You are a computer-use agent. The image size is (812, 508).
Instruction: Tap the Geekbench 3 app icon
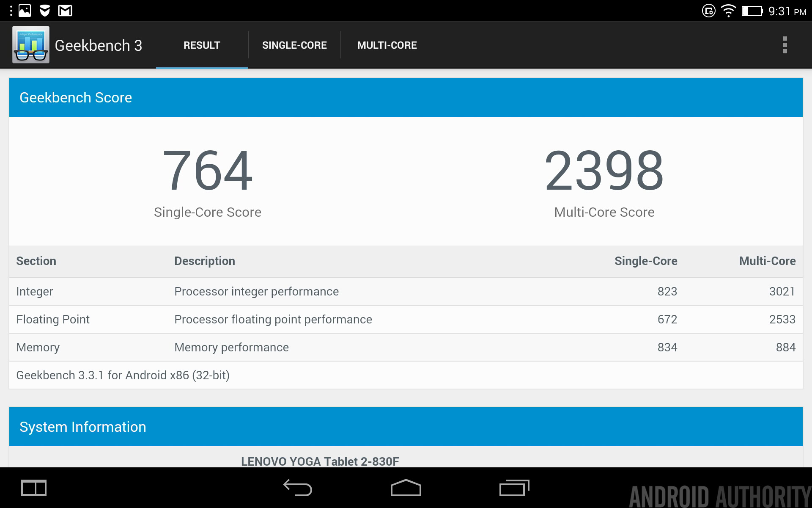[x=30, y=45]
